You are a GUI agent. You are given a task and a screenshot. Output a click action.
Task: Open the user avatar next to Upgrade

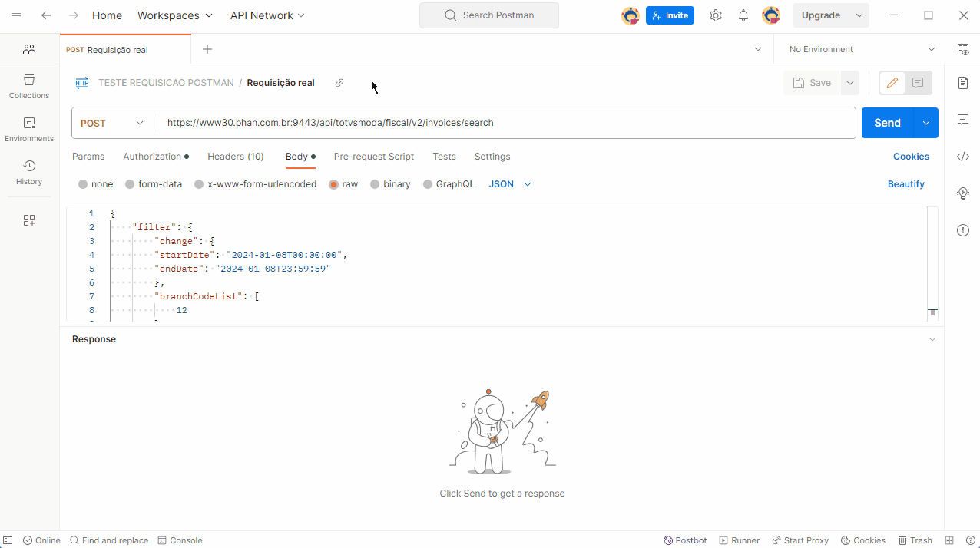[x=771, y=15]
